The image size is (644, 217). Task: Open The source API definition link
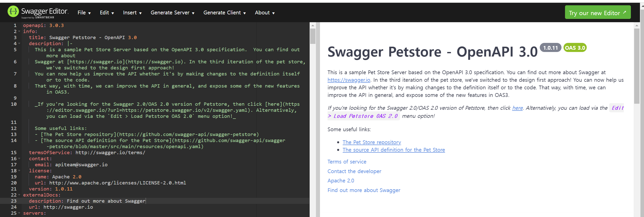394,150
